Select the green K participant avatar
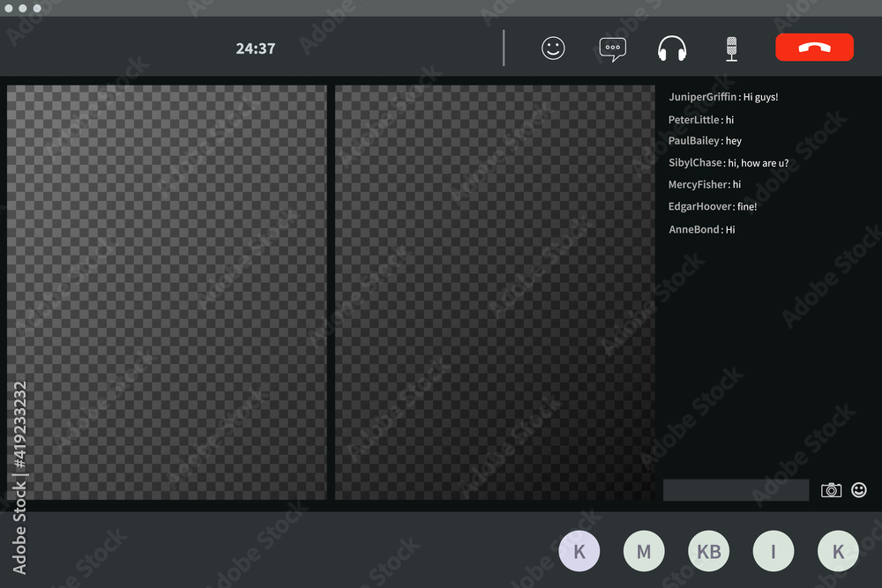Image resolution: width=882 pixels, height=588 pixels. click(x=838, y=551)
